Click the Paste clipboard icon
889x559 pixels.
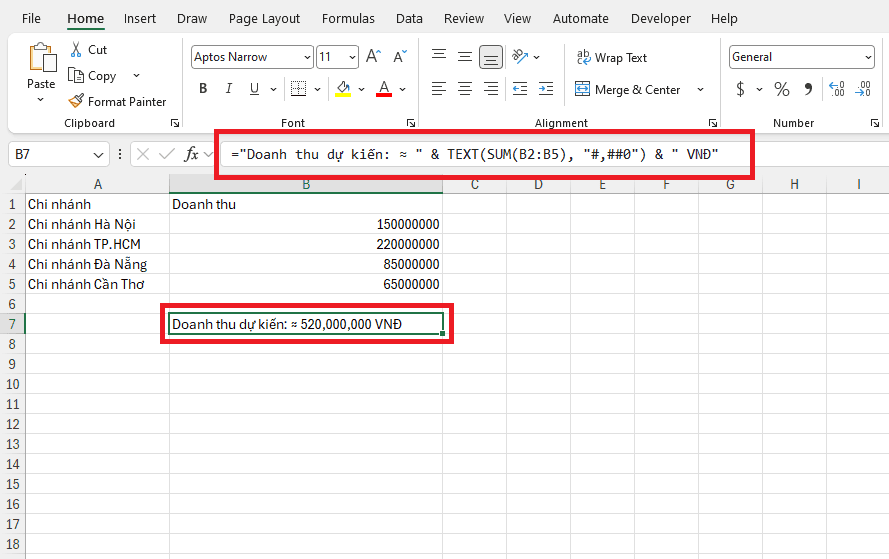[x=43, y=57]
